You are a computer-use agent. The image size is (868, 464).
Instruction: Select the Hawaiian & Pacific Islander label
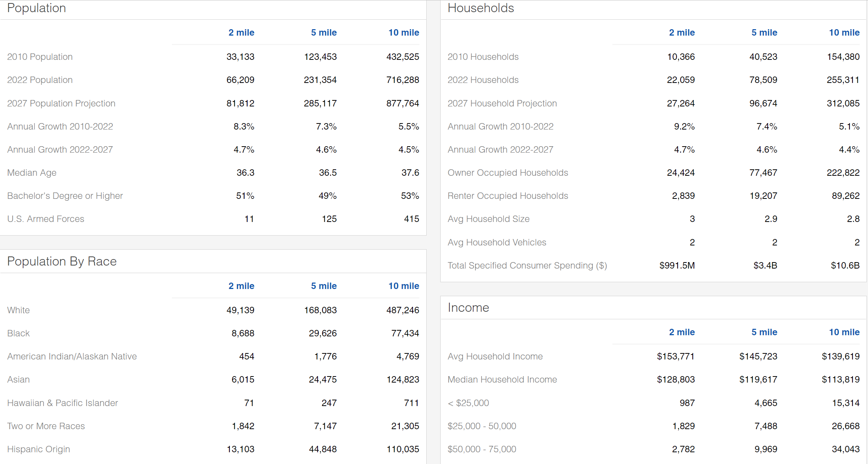point(62,403)
